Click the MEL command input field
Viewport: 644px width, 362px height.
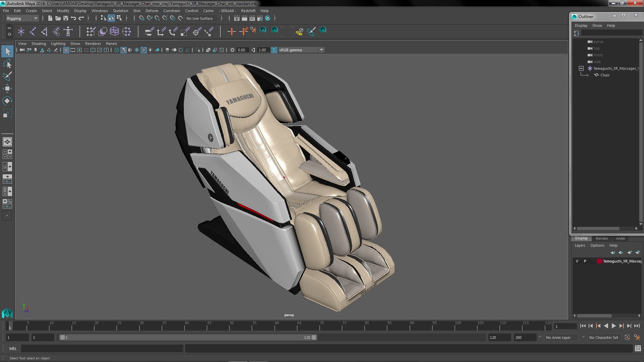tap(102, 349)
